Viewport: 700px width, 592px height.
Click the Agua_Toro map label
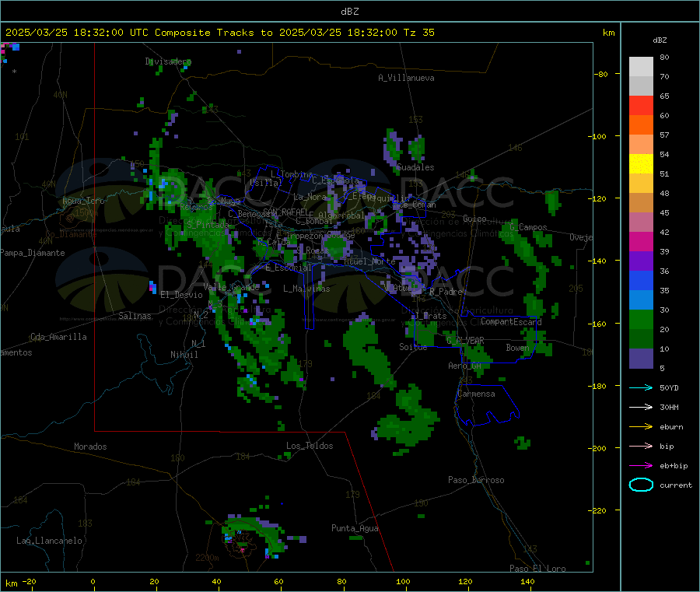tap(83, 201)
